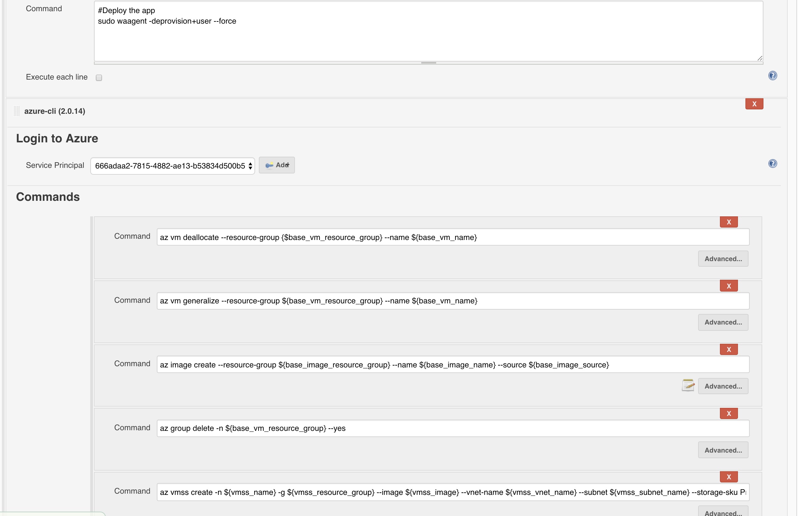Click the Add credentials button
The image size is (812, 516).
277,165
